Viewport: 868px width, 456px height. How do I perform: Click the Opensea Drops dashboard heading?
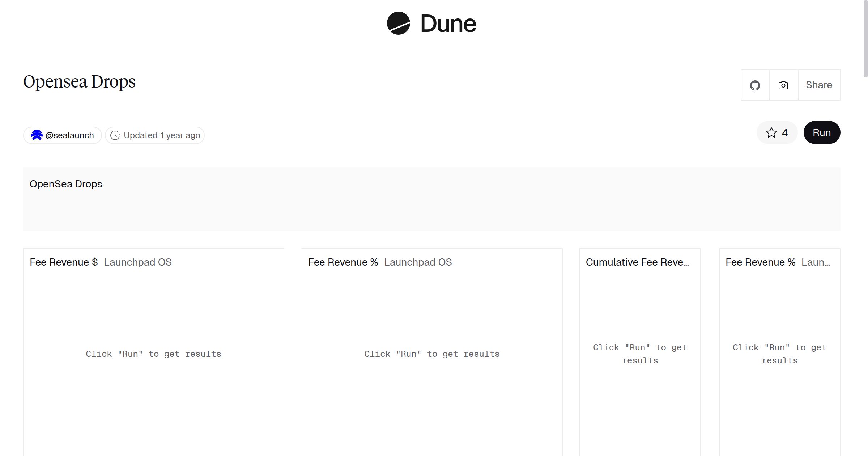pos(79,82)
